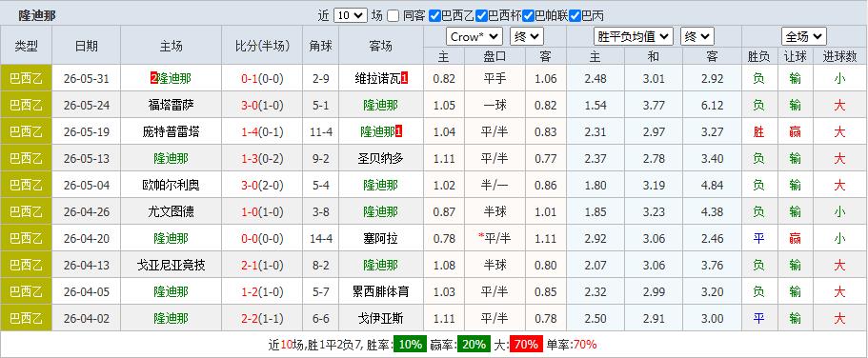Viewport: 868px width, 358px height.
Task: Click away odds value 6.12
Action: click(712, 105)
